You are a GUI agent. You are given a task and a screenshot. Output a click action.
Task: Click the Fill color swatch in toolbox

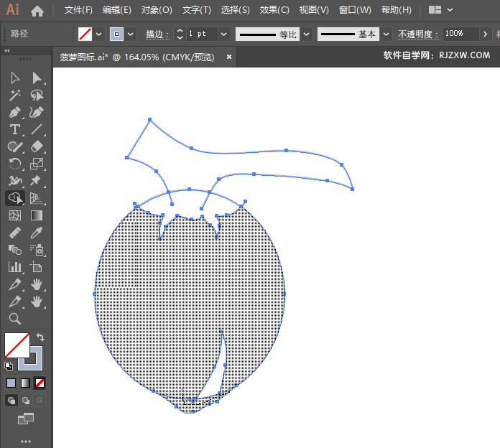[17, 345]
